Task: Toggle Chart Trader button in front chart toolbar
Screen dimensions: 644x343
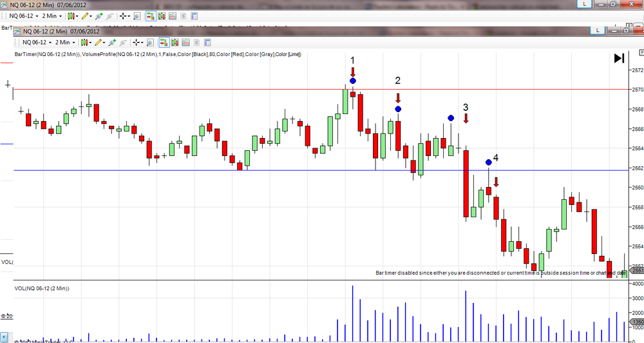Action: (x=164, y=43)
